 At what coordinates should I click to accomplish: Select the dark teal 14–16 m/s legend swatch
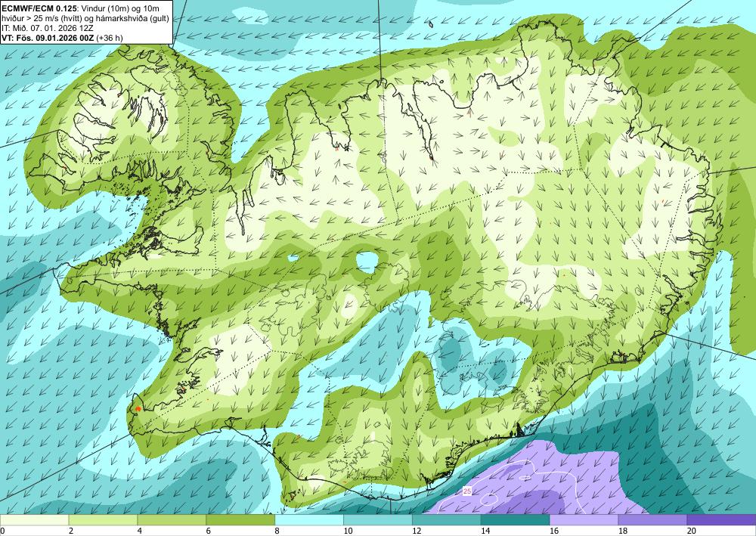[515, 519]
